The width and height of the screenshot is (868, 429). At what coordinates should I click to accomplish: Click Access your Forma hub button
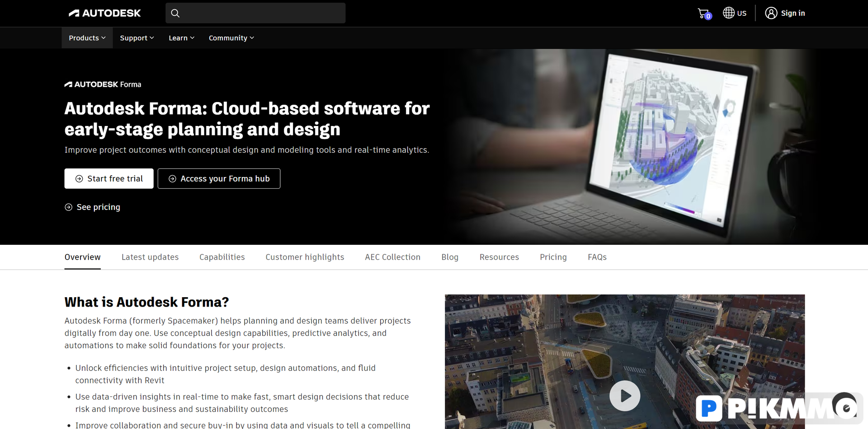(219, 178)
